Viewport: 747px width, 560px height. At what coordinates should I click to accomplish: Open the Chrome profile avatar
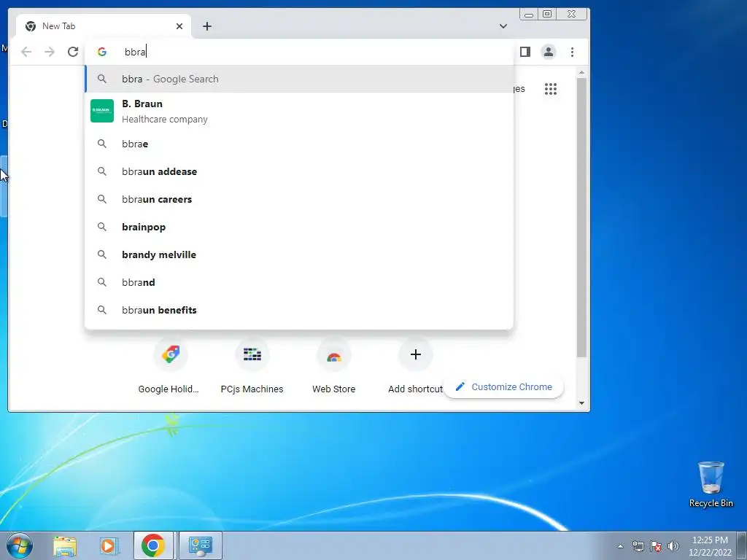(x=549, y=52)
